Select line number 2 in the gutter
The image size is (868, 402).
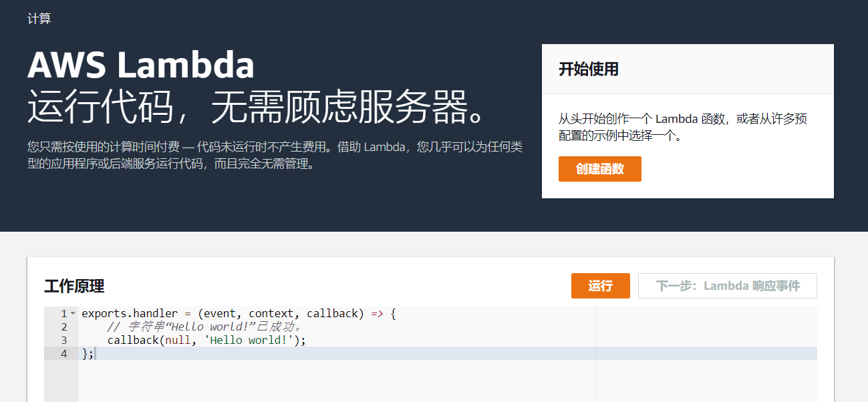coord(63,327)
